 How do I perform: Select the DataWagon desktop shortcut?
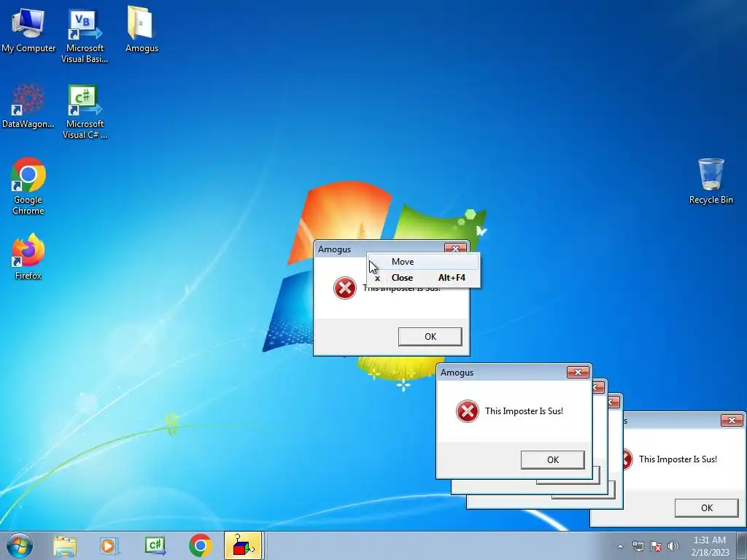[x=28, y=106]
